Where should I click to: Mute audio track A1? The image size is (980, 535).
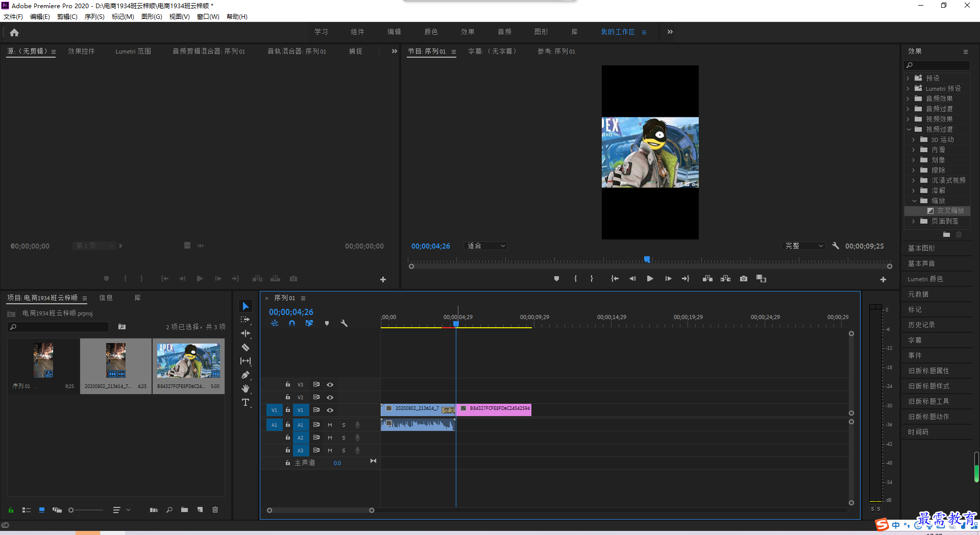point(330,425)
